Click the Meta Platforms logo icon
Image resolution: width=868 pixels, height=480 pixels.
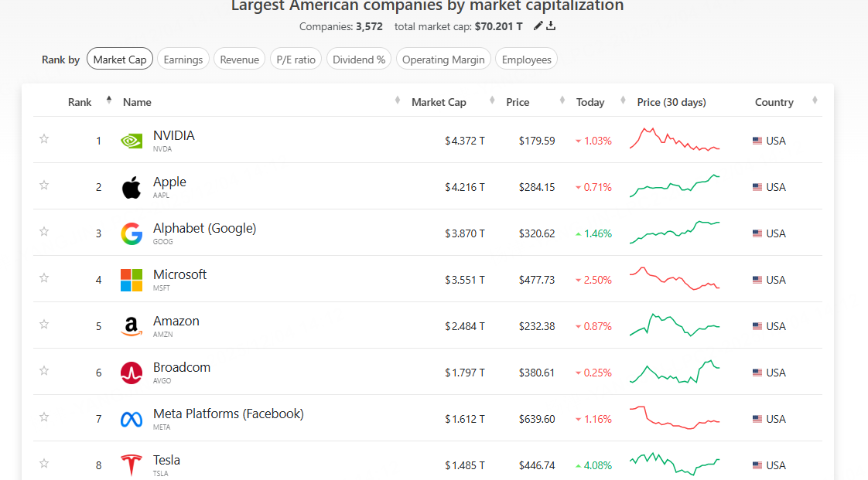[x=132, y=419]
